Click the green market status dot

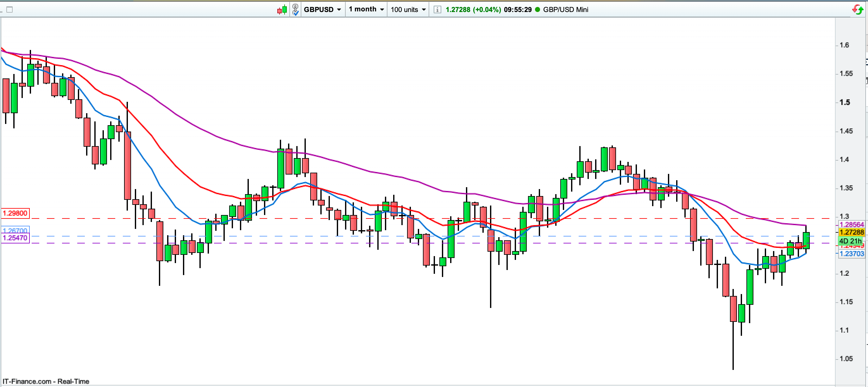click(538, 9)
